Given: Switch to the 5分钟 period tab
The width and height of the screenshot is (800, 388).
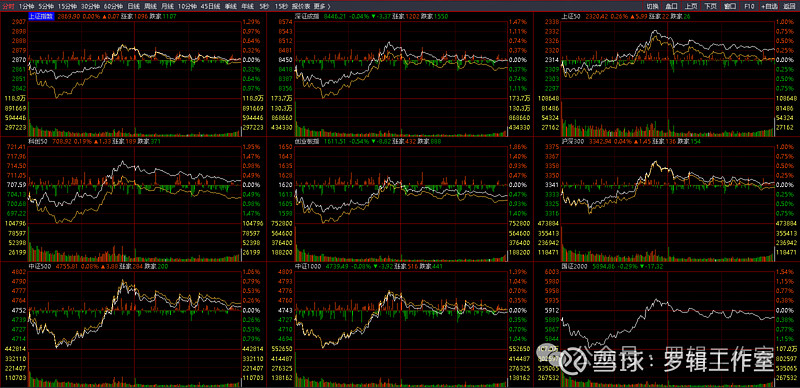Looking at the screenshot, I should [x=46, y=6].
